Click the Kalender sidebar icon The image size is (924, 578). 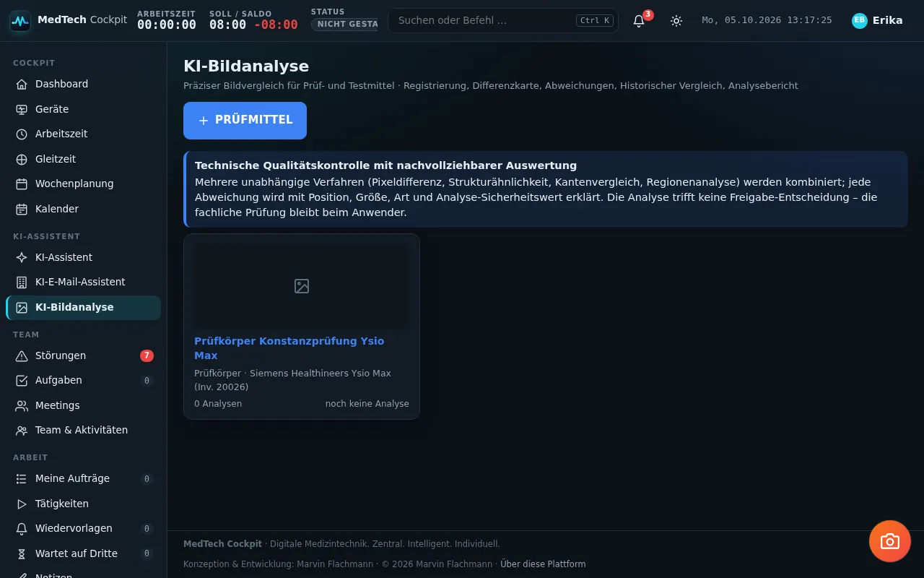pos(22,209)
